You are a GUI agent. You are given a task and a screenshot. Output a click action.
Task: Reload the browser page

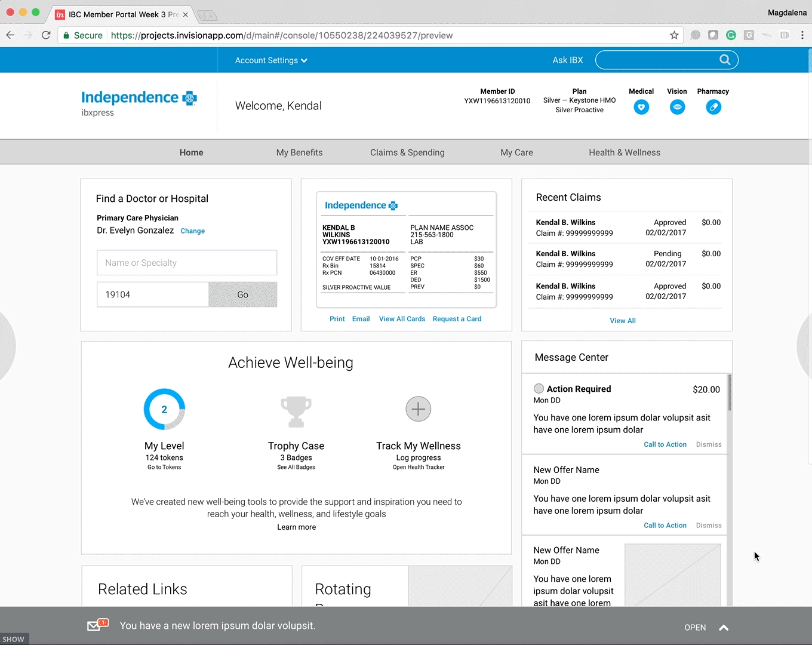tap(46, 35)
